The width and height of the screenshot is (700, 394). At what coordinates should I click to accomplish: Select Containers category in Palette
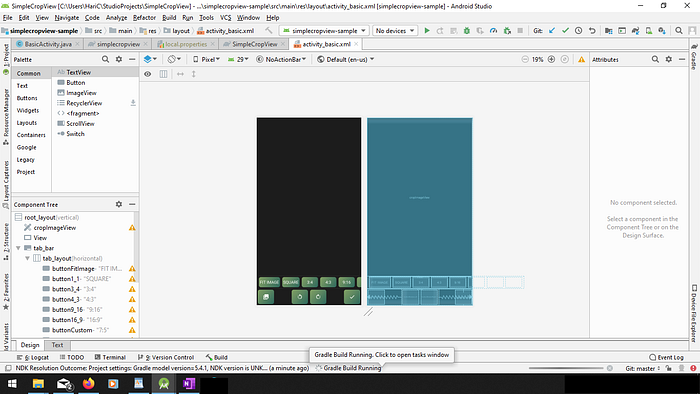click(31, 135)
